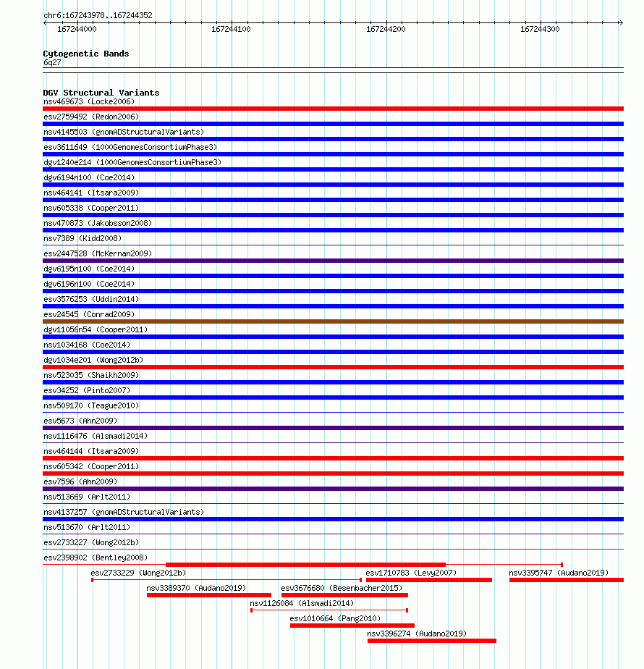Click the nsv7389 (Kidd2008) label
Viewport: 644px width, 669px height.
82,238
